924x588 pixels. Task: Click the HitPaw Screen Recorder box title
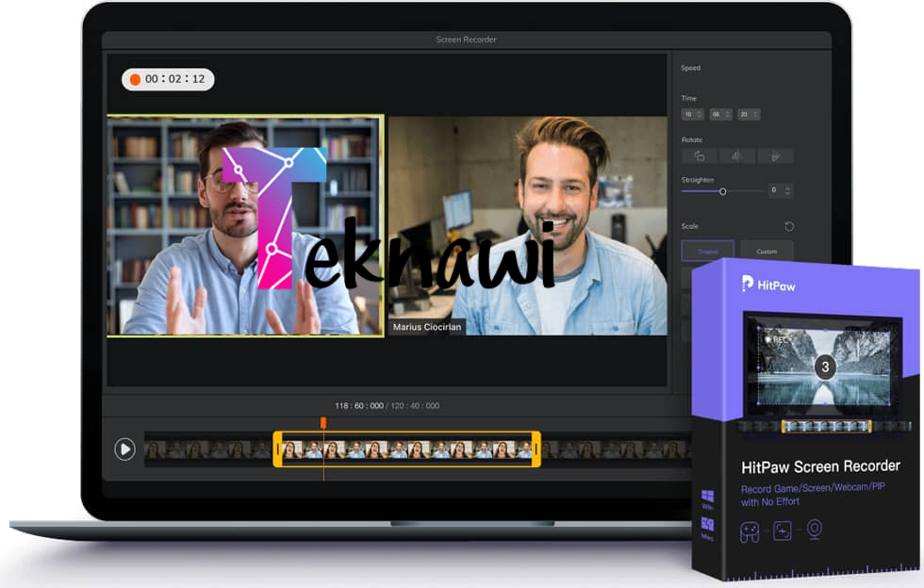click(x=820, y=466)
